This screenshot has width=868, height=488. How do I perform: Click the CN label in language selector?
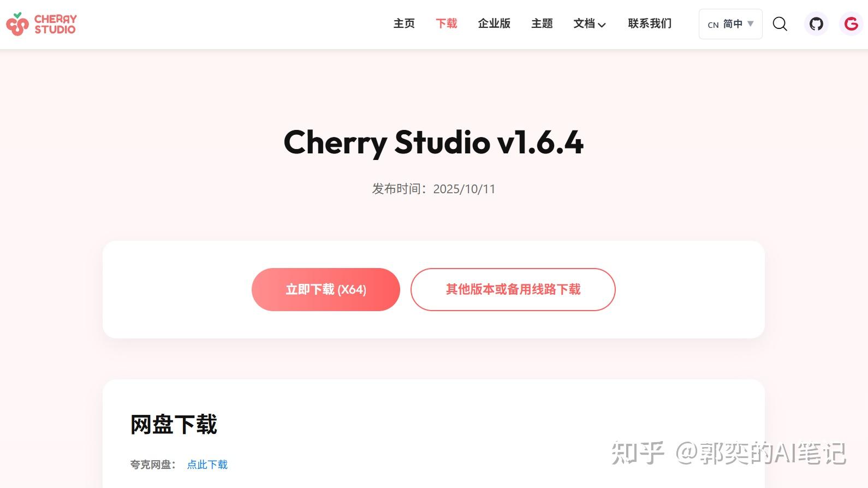(x=713, y=25)
